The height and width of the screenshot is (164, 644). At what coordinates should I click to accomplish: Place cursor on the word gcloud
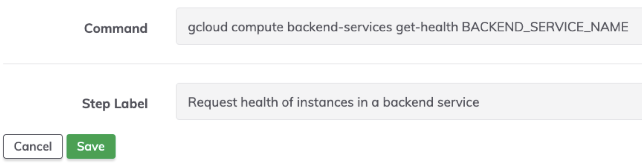point(208,27)
